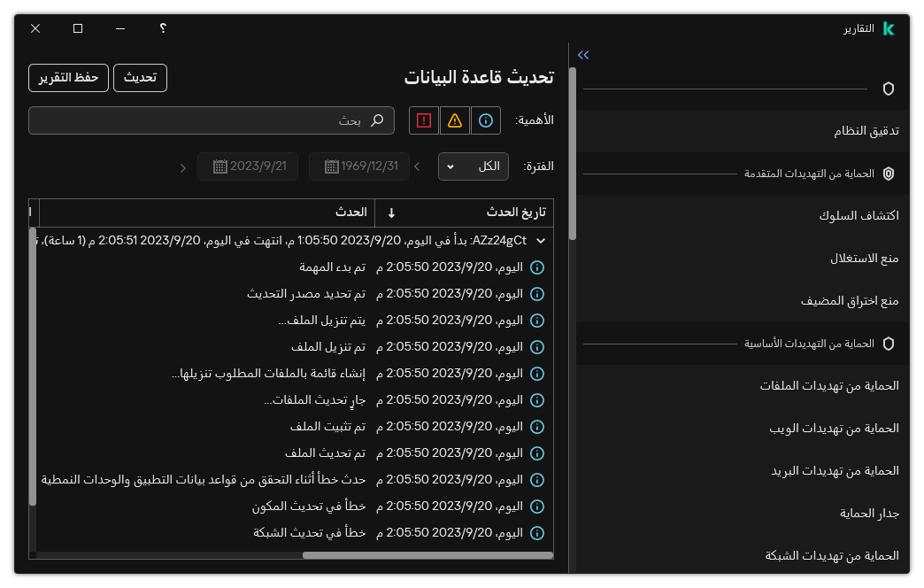Click the تحديث button

click(140, 78)
